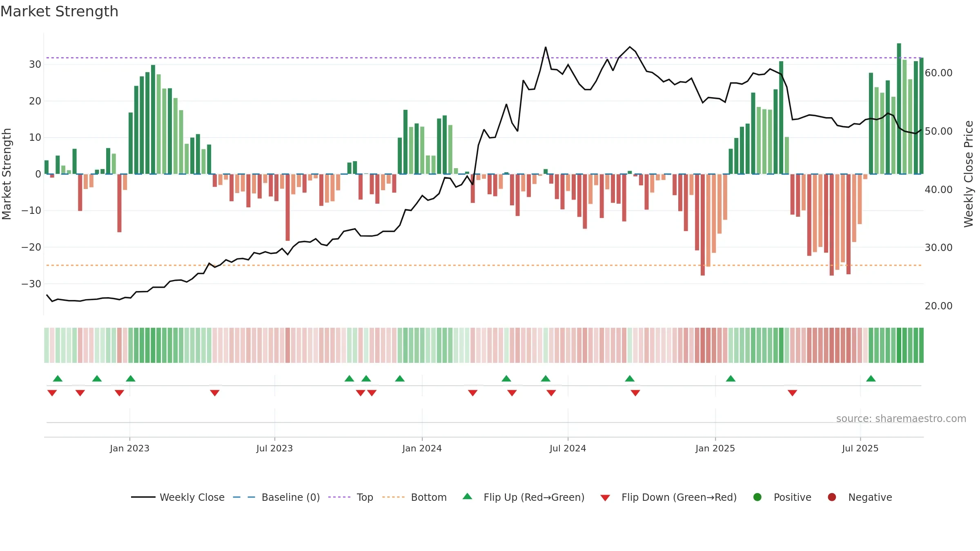
Task: Click the purple dotted Top threshold line
Action: click(484, 58)
